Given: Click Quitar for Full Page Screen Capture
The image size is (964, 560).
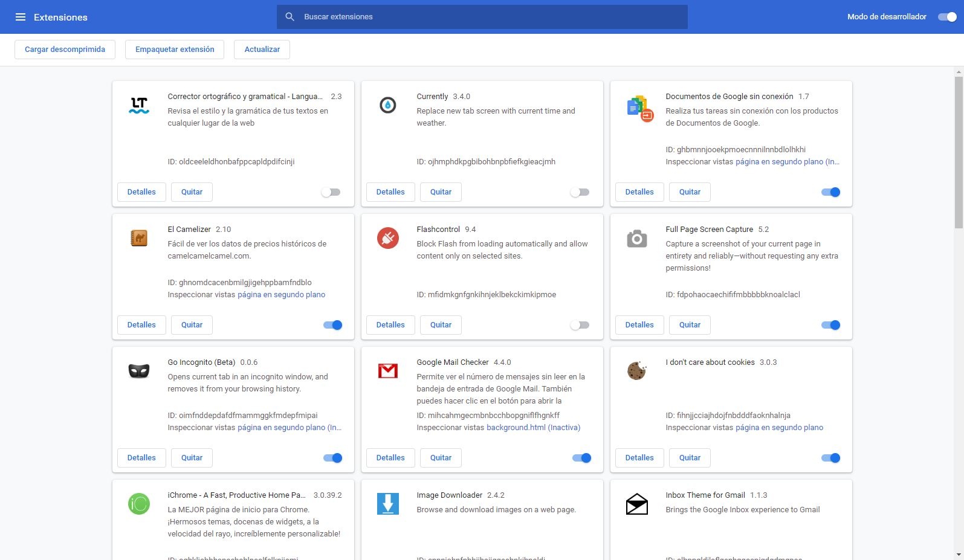Looking at the screenshot, I should (690, 325).
